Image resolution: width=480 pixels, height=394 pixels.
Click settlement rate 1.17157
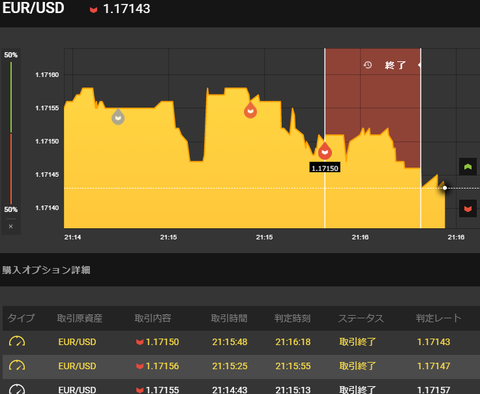tap(433, 390)
